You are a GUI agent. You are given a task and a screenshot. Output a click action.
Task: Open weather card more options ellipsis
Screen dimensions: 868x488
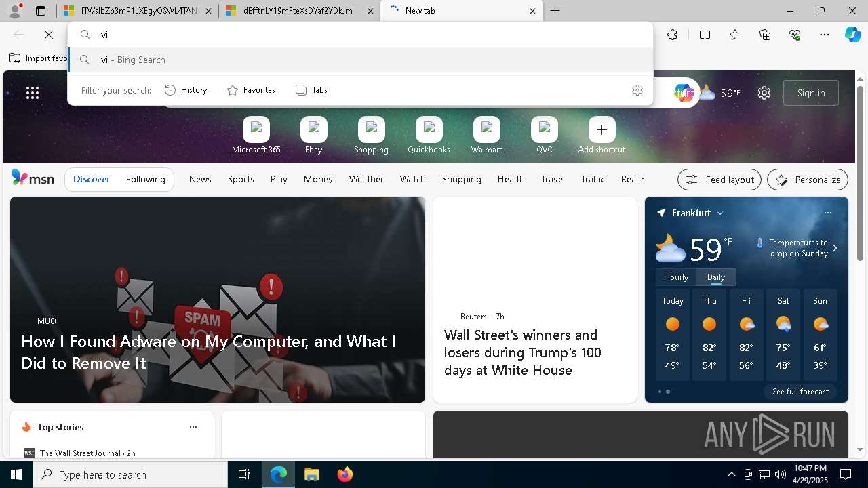(x=827, y=213)
